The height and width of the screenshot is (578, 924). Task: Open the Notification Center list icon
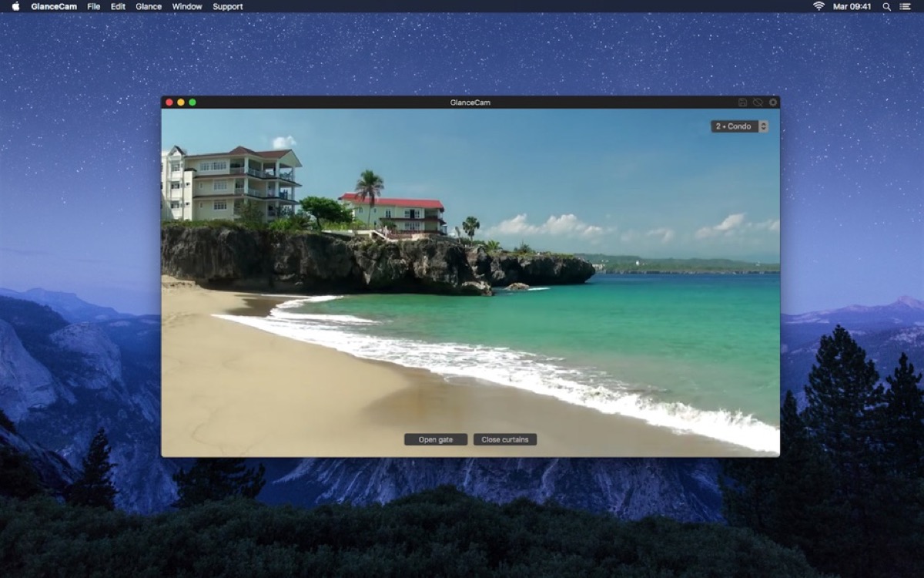(905, 6)
